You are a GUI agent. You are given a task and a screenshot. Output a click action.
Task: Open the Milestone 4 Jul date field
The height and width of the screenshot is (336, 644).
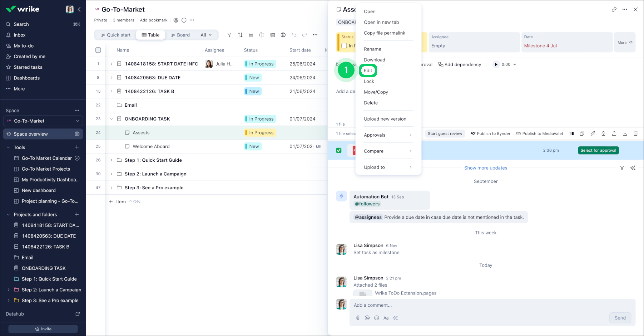coord(567,42)
